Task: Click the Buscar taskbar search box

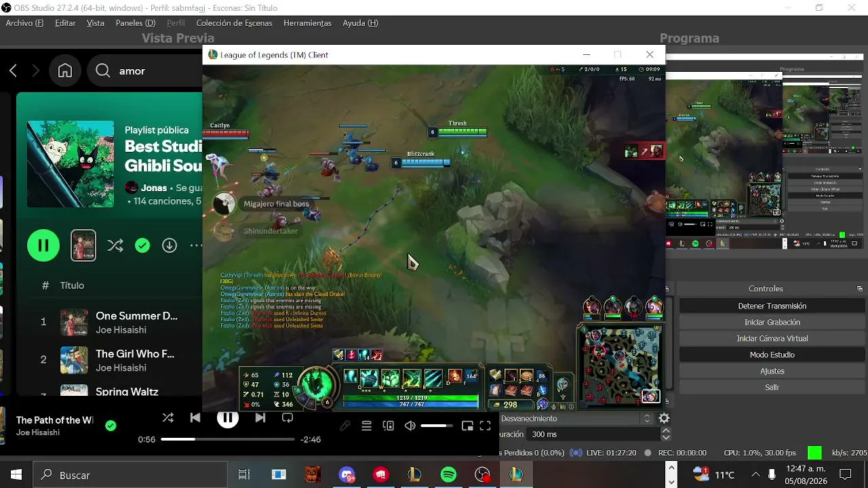Action: click(x=130, y=475)
